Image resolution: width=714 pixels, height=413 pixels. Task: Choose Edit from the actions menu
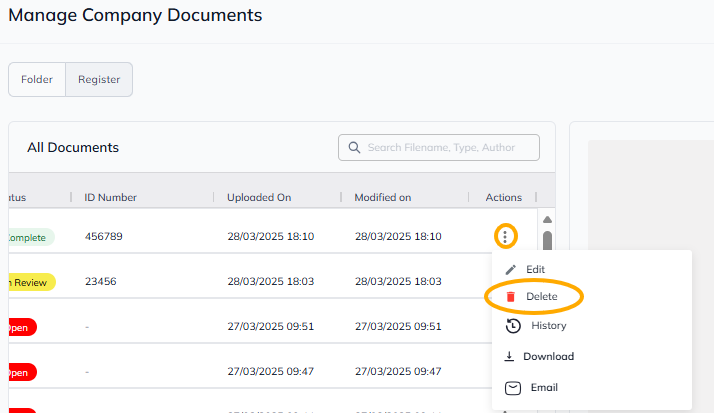tap(535, 270)
